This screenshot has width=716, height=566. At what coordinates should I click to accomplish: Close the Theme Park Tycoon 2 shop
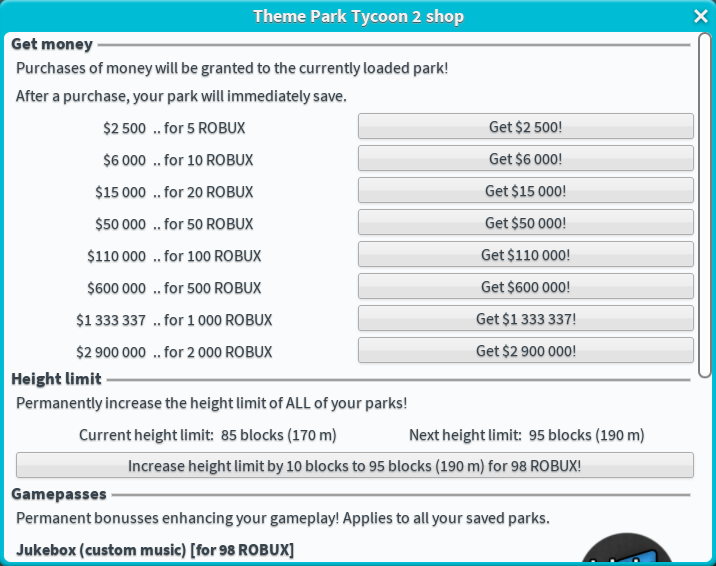(x=700, y=16)
